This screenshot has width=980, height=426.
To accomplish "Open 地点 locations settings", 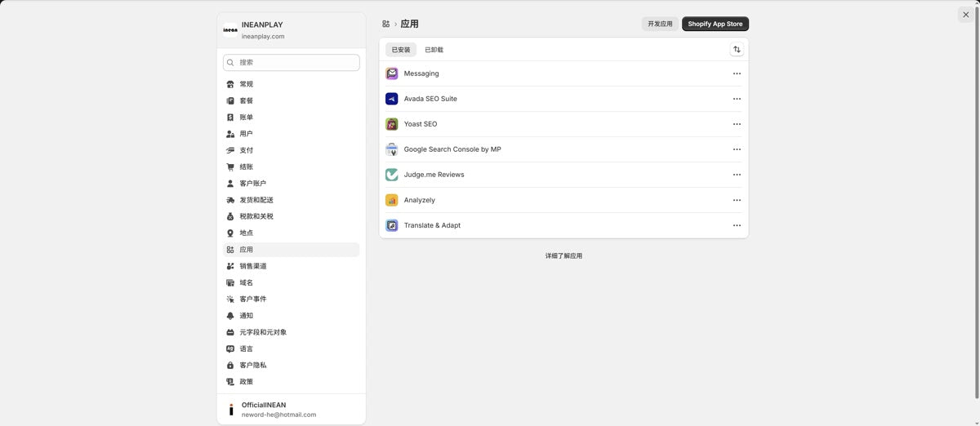I will point(292,233).
